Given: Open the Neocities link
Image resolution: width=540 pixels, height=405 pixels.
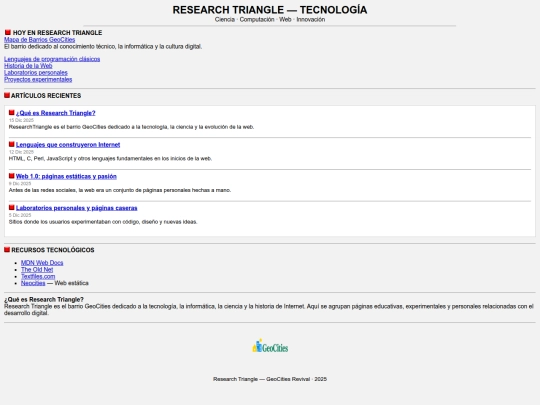Looking at the screenshot, I should pyautogui.click(x=33, y=283).
